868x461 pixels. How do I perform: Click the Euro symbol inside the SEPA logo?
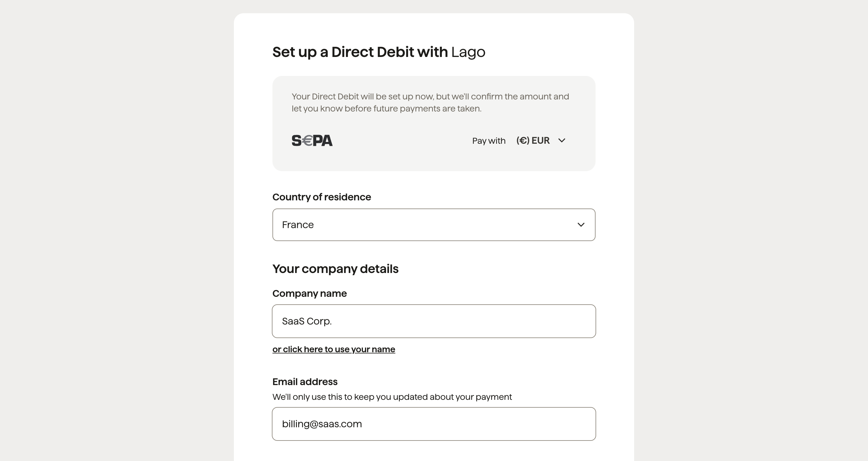[x=307, y=140]
